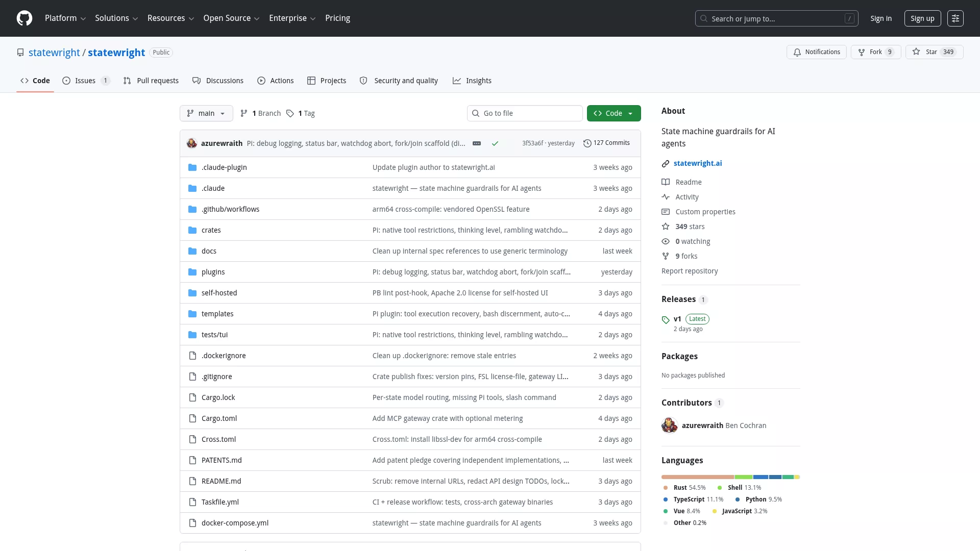
Task: Click the link icon next to statewright.ai
Action: (x=666, y=164)
